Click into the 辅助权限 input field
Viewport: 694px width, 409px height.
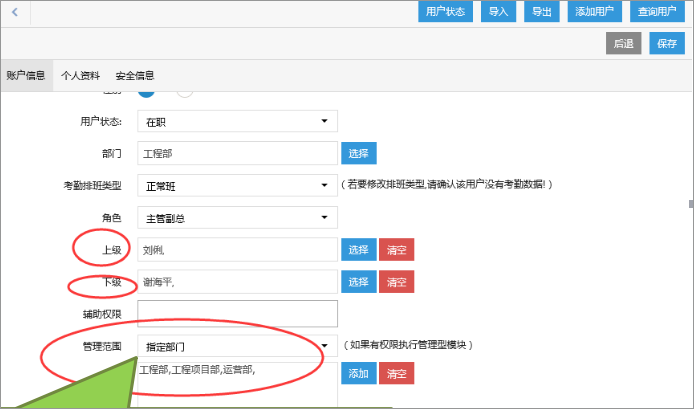click(x=237, y=314)
